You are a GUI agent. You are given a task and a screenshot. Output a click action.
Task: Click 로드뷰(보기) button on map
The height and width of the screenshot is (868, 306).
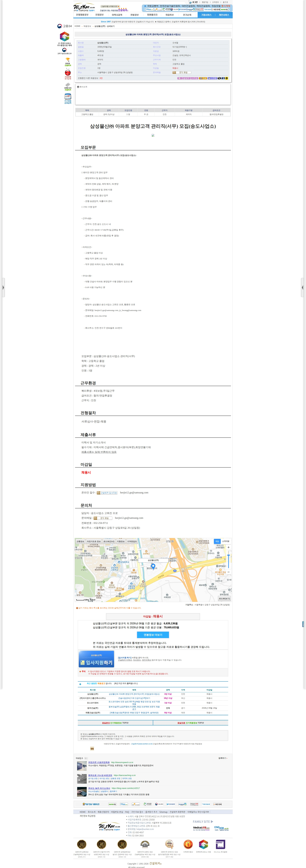(225, 599)
